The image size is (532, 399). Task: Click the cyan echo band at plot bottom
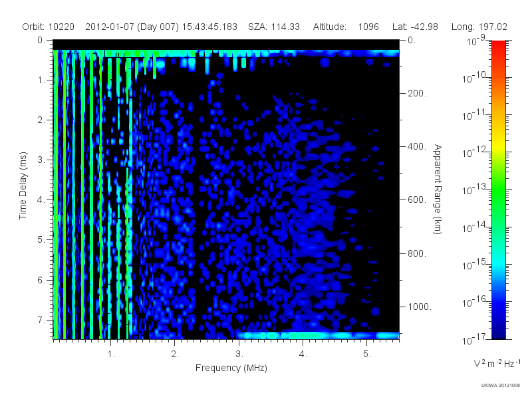[x=318, y=336]
